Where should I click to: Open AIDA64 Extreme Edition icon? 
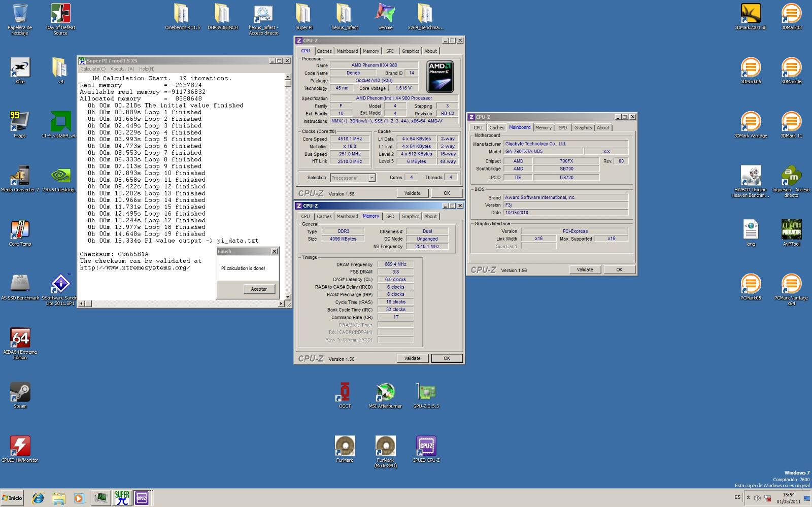pyautogui.click(x=20, y=344)
